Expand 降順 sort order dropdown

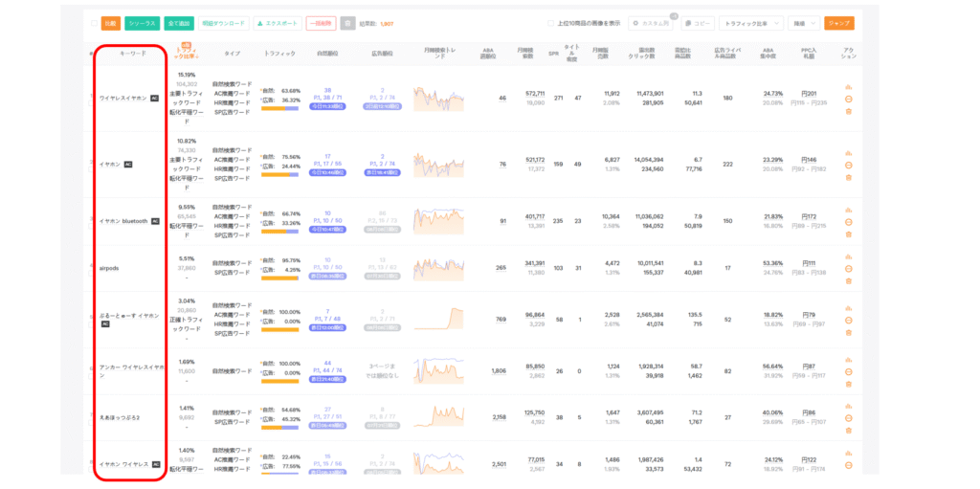tap(802, 23)
